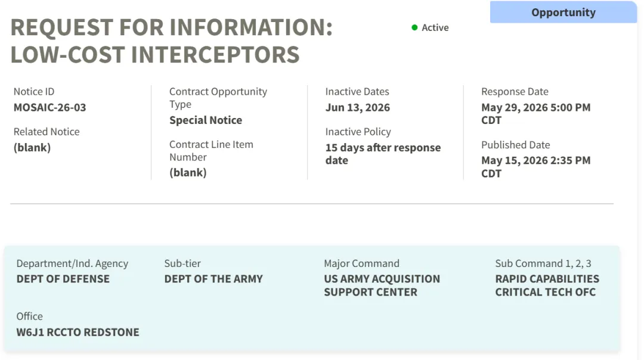Click the Request for Information title heading
This screenshot has width=644, height=360.
point(171,41)
